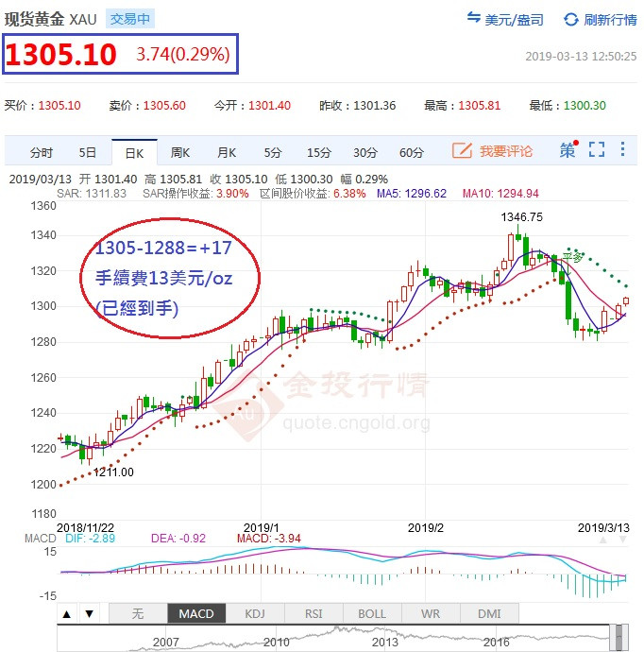Click the down triangle indicator arrow
644x652 pixels.
pos(90,614)
